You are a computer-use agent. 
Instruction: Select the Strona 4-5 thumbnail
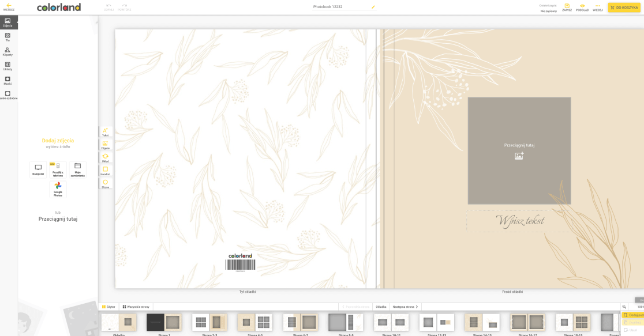tap(255, 324)
